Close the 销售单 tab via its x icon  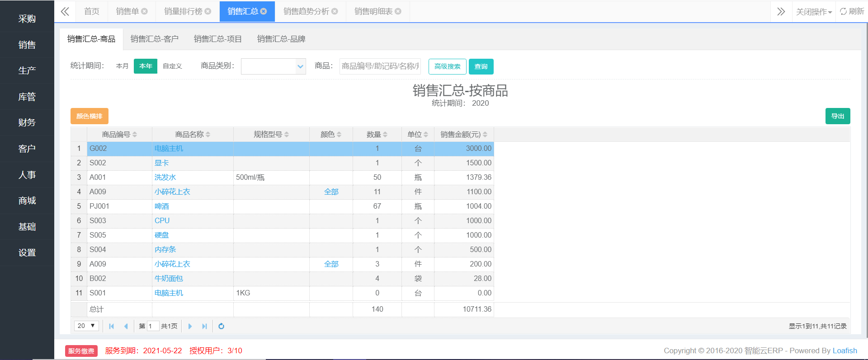[144, 11]
